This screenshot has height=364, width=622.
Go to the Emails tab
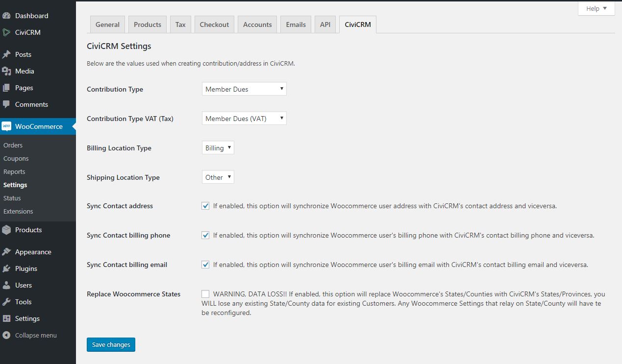296,24
